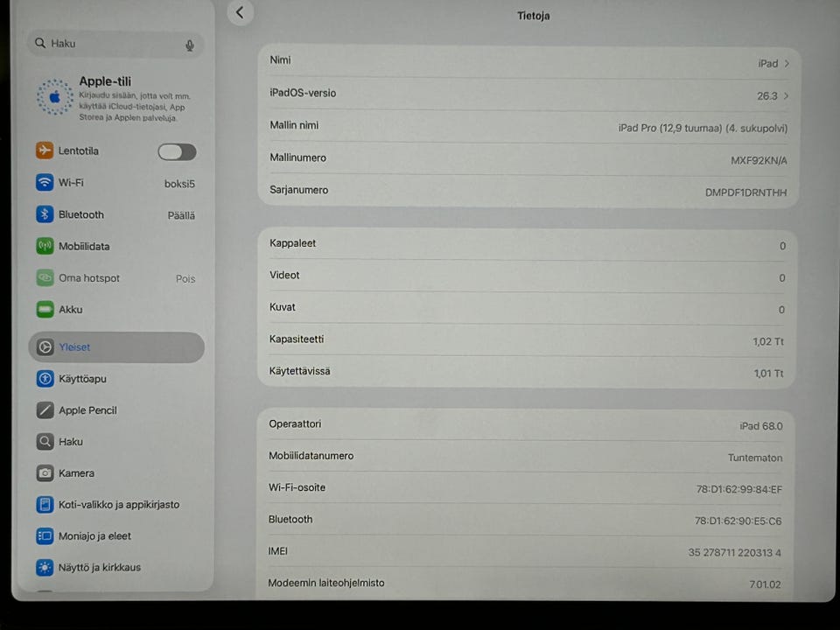This screenshot has width=840, height=630.
Task: Tap Oma hotspot status Pois
Action: coord(185,278)
